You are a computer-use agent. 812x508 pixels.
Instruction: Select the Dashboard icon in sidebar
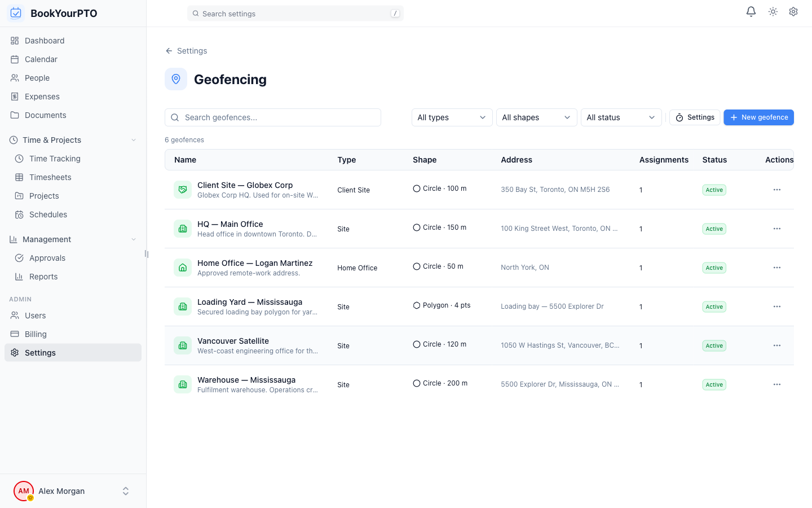(14, 40)
